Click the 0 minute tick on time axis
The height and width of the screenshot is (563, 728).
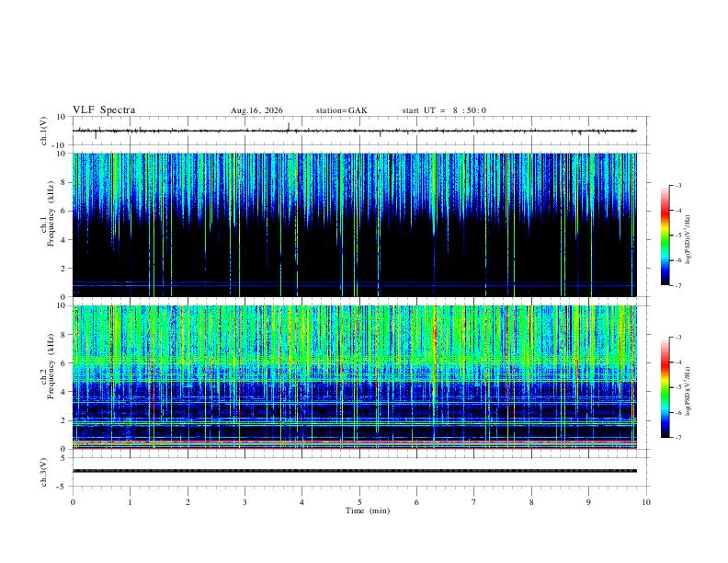[x=73, y=502]
